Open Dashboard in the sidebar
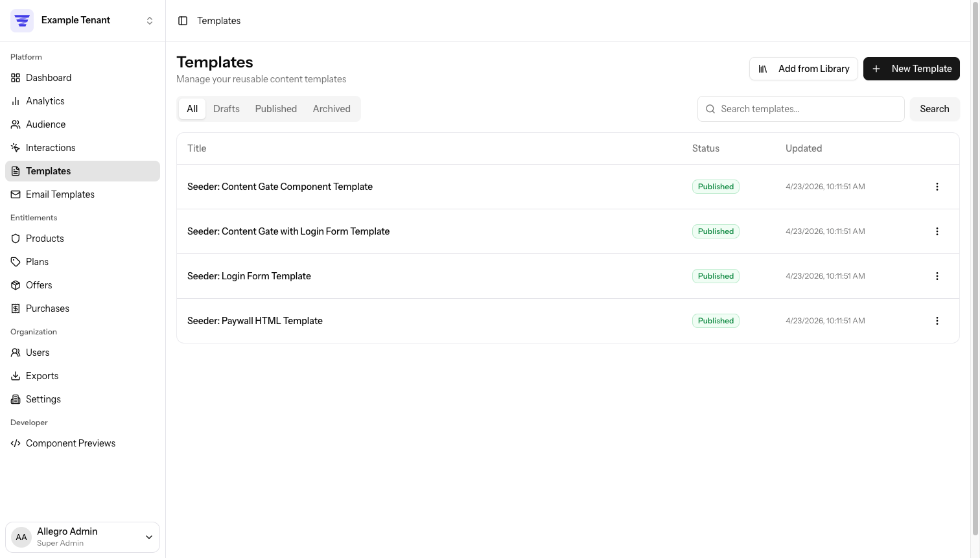This screenshot has height=558, width=980. 82,78
